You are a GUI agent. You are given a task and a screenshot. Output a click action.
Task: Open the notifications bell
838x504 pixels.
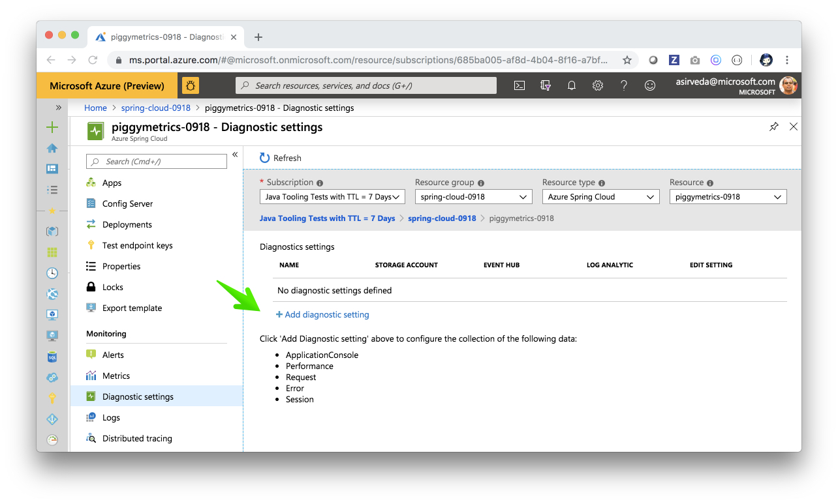tap(572, 85)
